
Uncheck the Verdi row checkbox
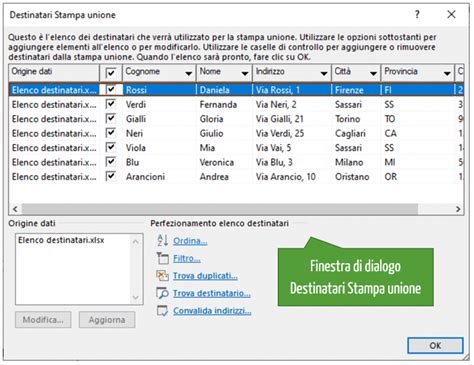[111, 104]
